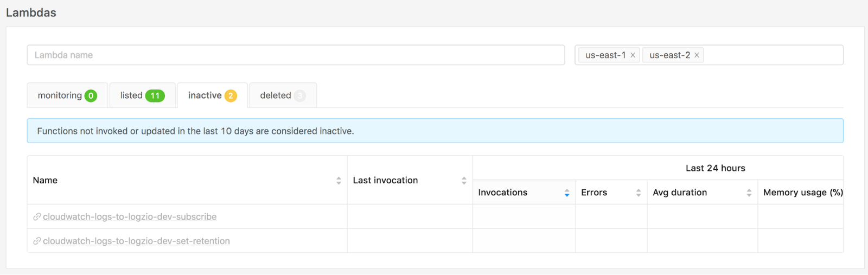Viewport: 868px width, 275px height.
Task: Click the Memory usage (%) column header
Action: (x=802, y=193)
